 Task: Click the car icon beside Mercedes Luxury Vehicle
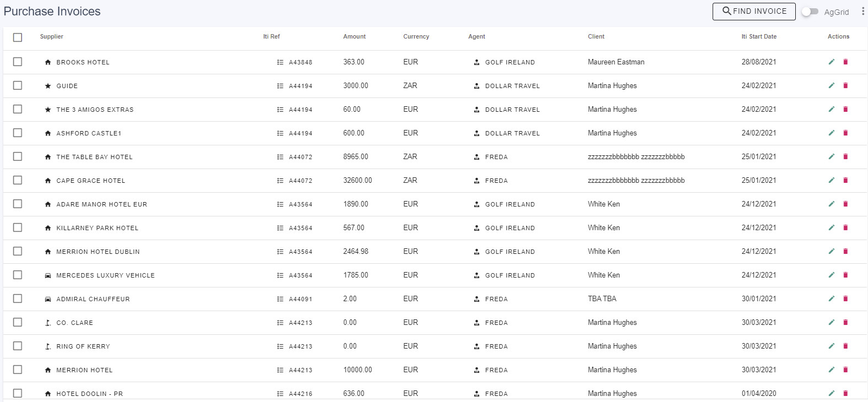[x=48, y=275]
